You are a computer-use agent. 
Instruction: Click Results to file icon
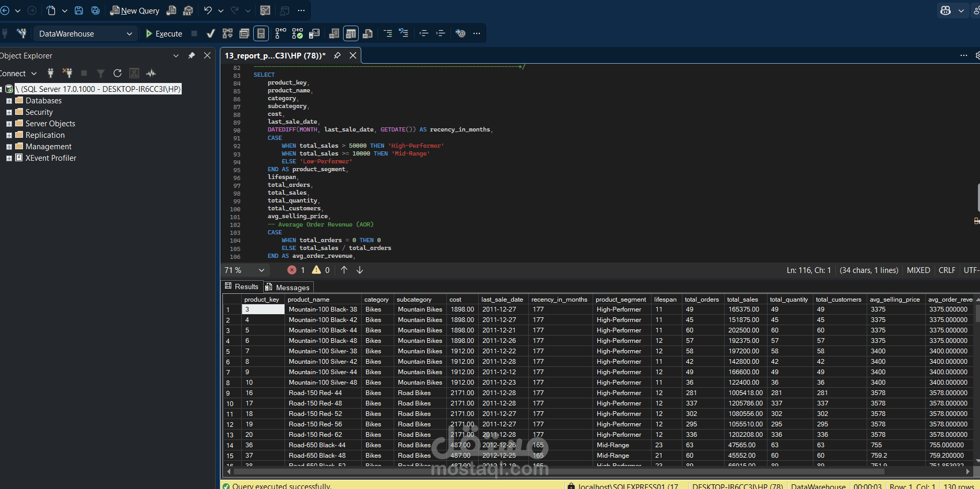(x=368, y=33)
